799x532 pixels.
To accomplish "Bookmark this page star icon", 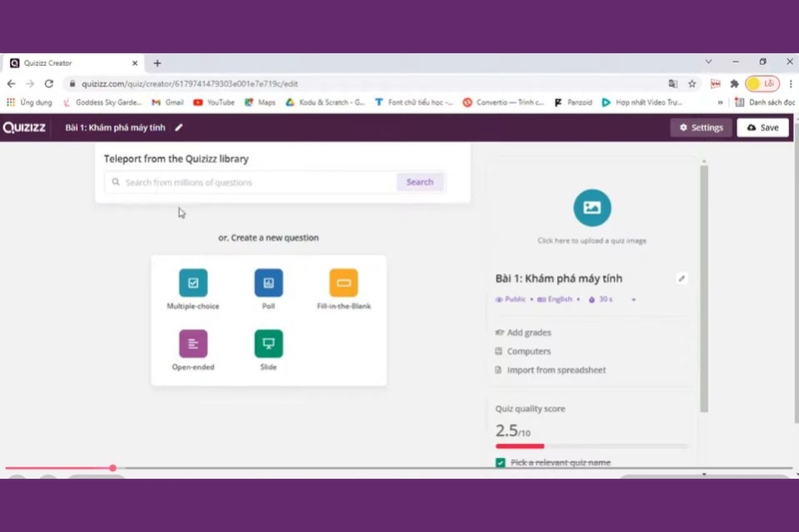I will point(692,84).
